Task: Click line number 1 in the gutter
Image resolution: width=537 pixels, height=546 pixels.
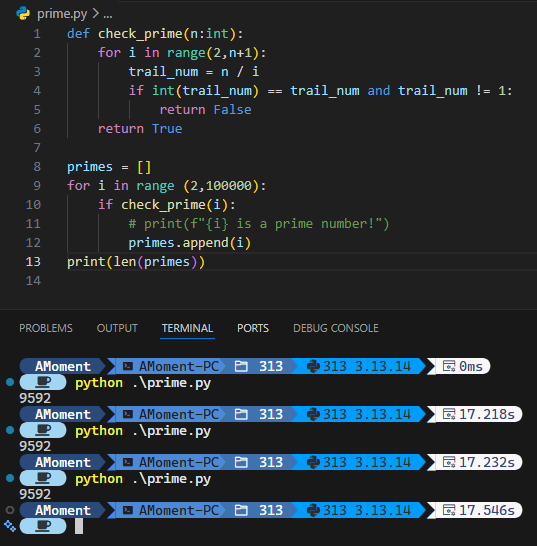Action: coord(37,34)
